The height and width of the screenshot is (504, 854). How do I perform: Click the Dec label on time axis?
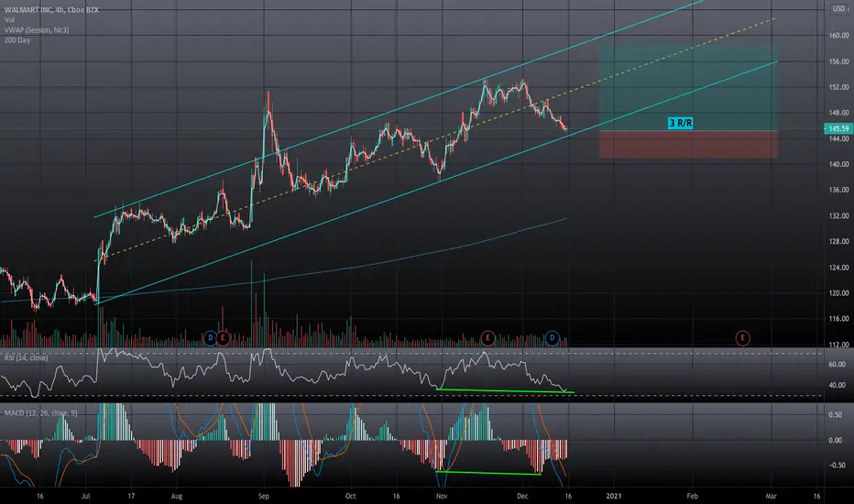[522, 497]
